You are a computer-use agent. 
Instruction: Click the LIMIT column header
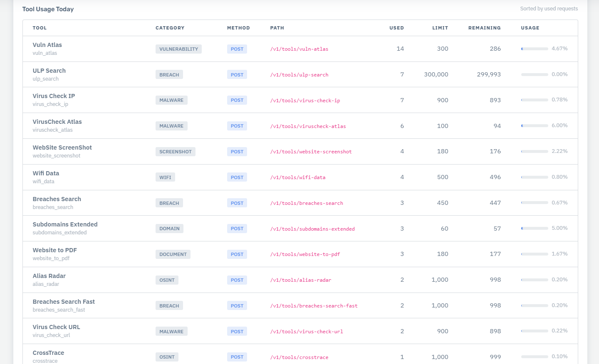pyautogui.click(x=440, y=28)
